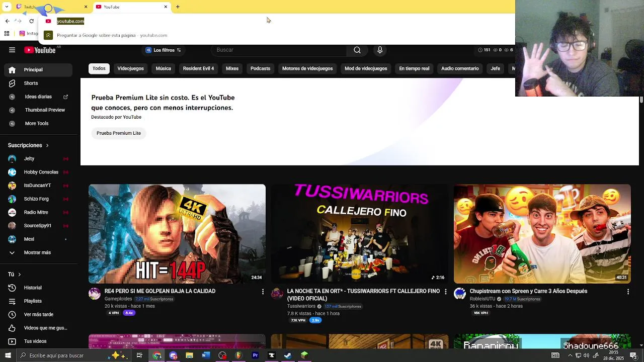Open Windows notification center
Viewport: 644px width, 362px height.
point(633,355)
